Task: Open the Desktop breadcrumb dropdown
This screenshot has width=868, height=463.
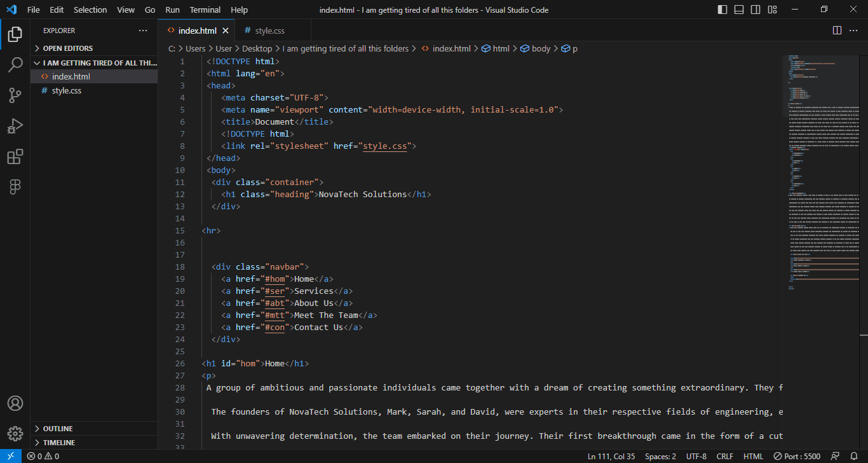Action: [x=257, y=48]
